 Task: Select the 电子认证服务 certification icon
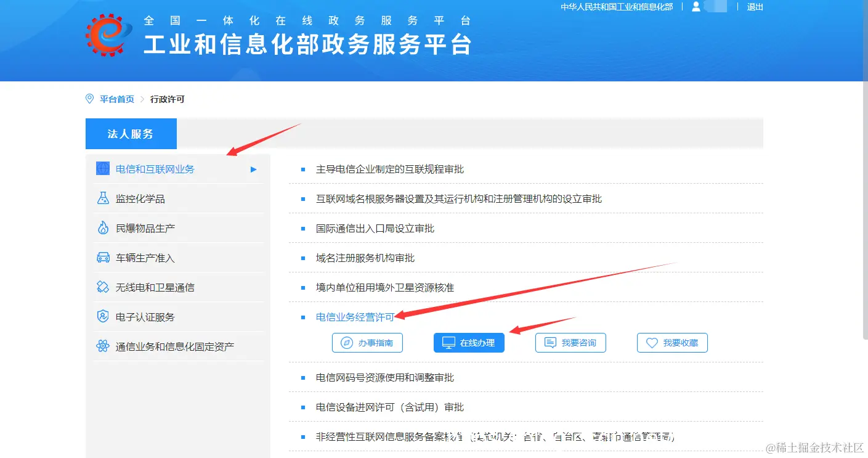tap(103, 316)
